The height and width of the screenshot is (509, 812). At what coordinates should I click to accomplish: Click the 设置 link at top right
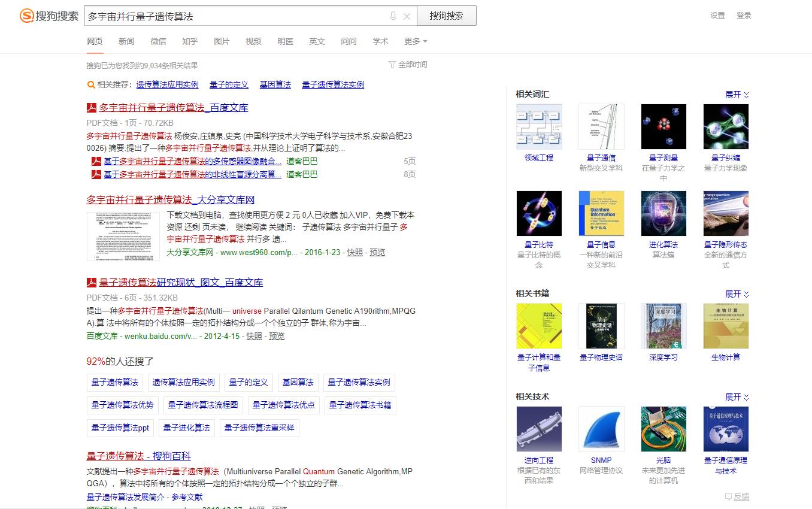(x=717, y=16)
